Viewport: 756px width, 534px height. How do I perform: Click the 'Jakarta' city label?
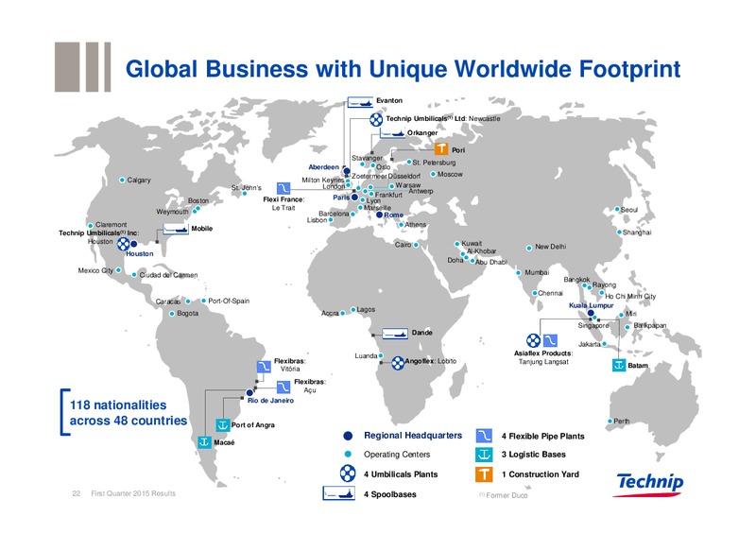click(589, 344)
